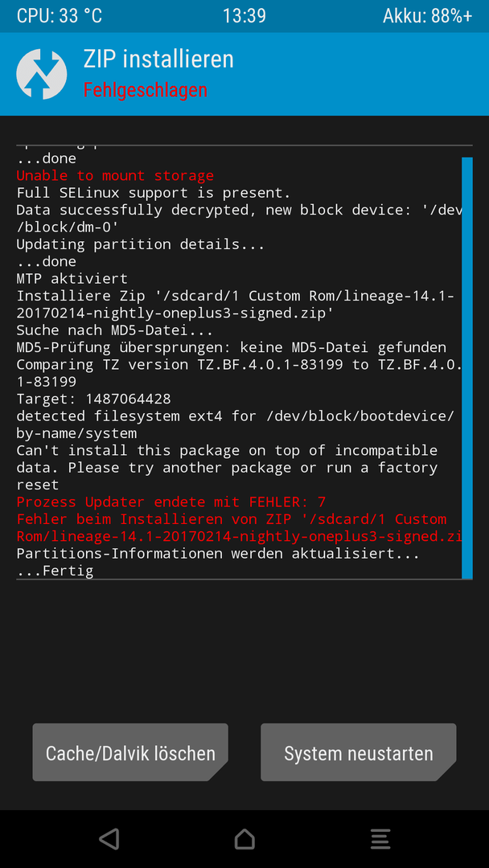Viewport: 489px width, 868px height.
Task: Tap the ZIP installieren title
Action: coord(158,59)
